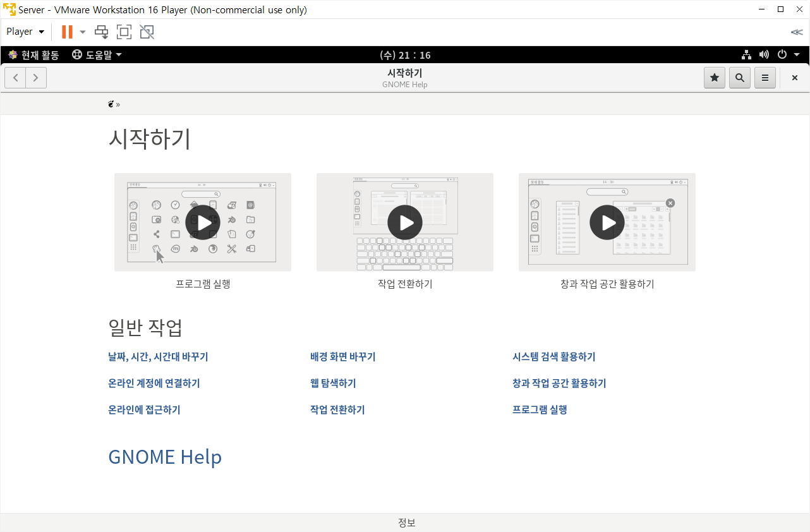The width and height of the screenshot is (810, 532).
Task: Enter VMware full screen mode
Action: 124,32
